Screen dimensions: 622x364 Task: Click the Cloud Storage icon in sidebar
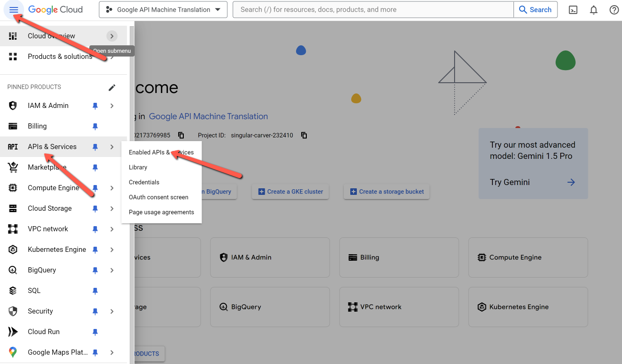click(13, 208)
